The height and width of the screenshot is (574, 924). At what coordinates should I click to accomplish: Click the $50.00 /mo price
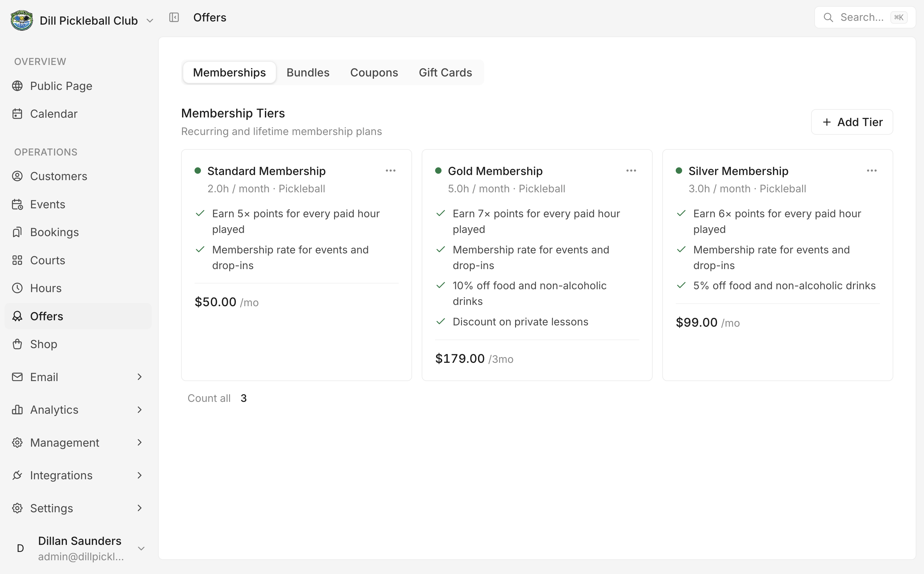[x=227, y=302]
